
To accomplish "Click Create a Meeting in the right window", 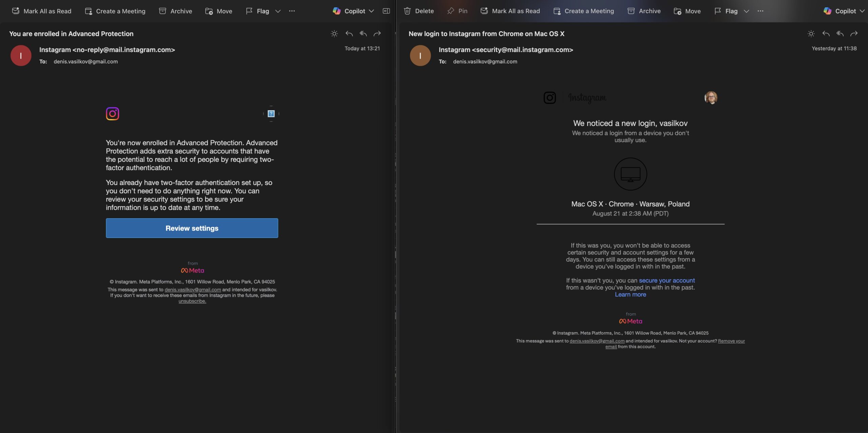I will 584,11.
